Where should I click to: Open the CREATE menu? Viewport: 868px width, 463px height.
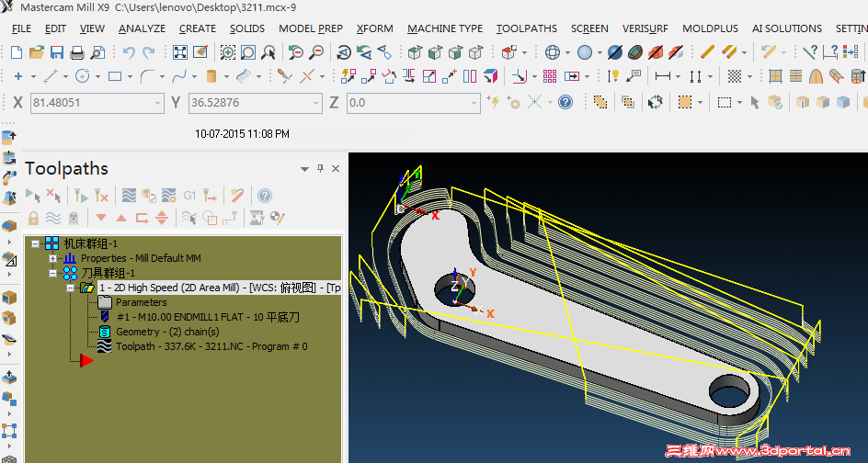click(198, 28)
